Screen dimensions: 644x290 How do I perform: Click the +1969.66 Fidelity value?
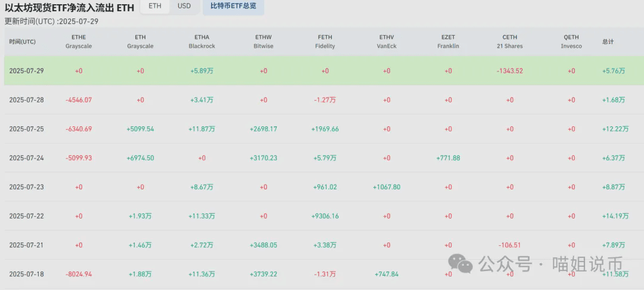(x=325, y=129)
